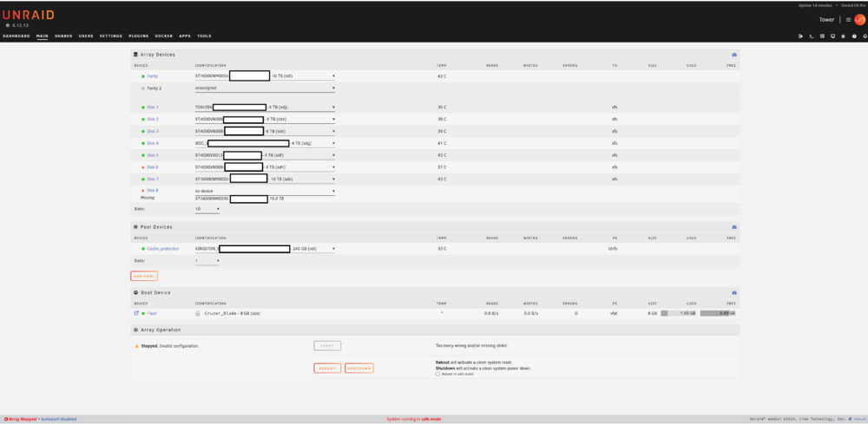The width and height of the screenshot is (868, 424).
Task: Open the Disk 4 WDC device dropdown
Action: (265, 143)
